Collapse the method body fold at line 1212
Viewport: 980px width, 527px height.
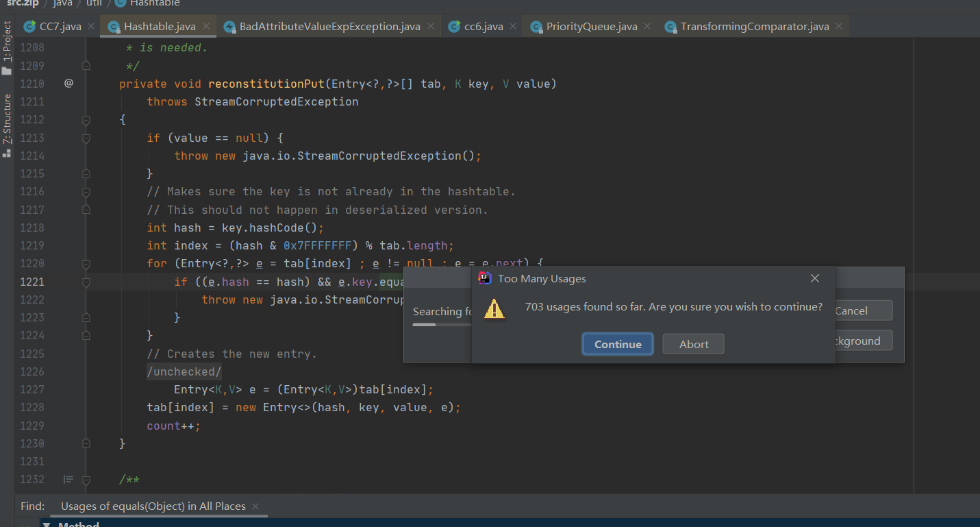click(x=86, y=120)
